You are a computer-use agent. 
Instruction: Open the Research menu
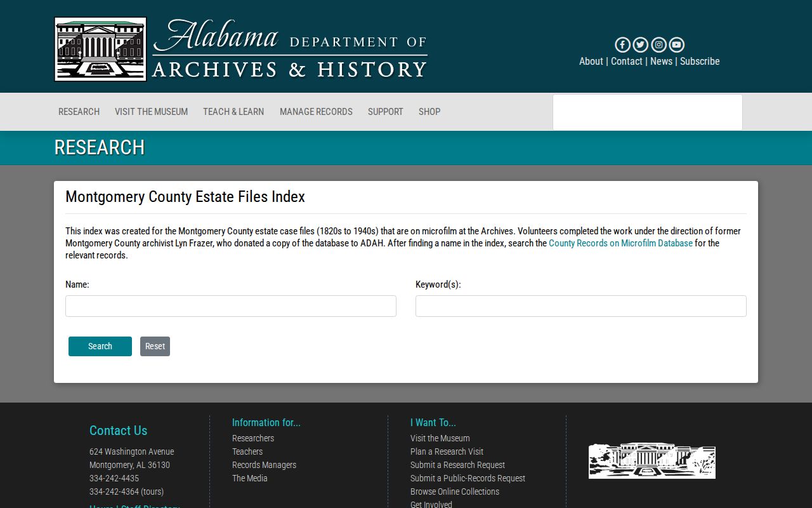click(79, 112)
